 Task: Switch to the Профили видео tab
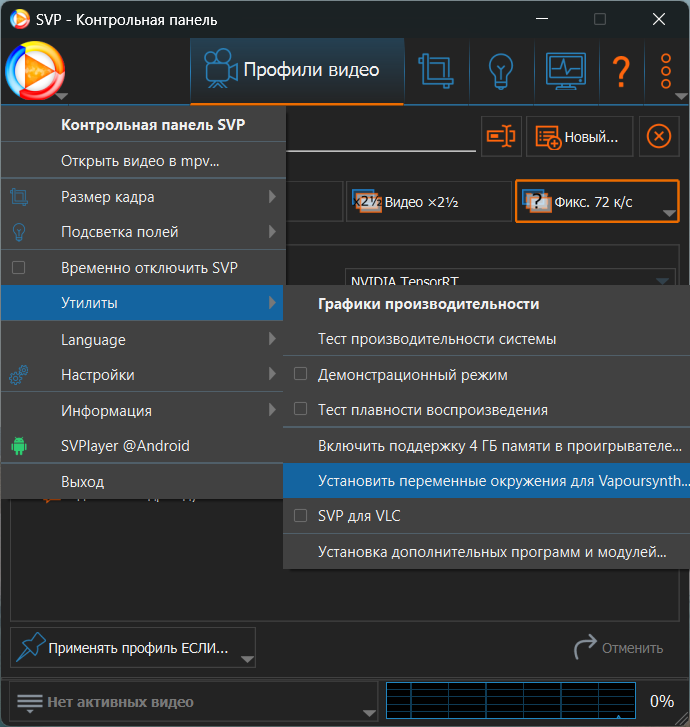pyautogui.click(x=297, y=71)
